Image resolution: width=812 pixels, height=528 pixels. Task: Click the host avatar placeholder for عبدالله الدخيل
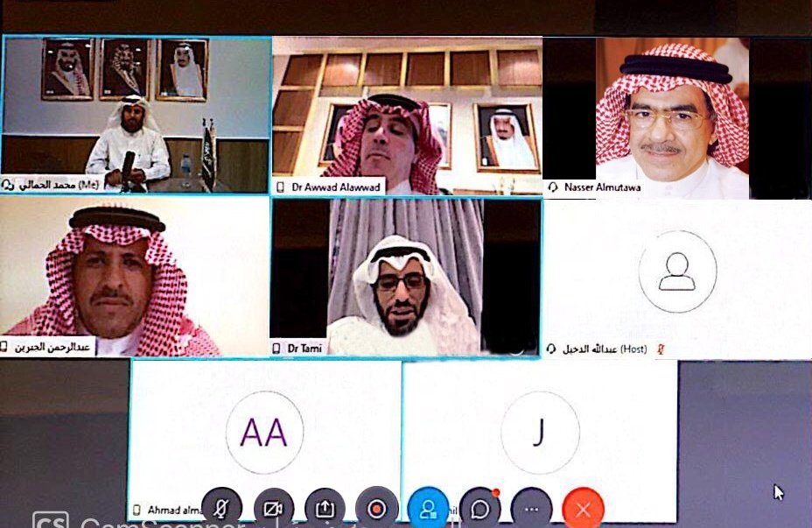(x=677, y=271)
